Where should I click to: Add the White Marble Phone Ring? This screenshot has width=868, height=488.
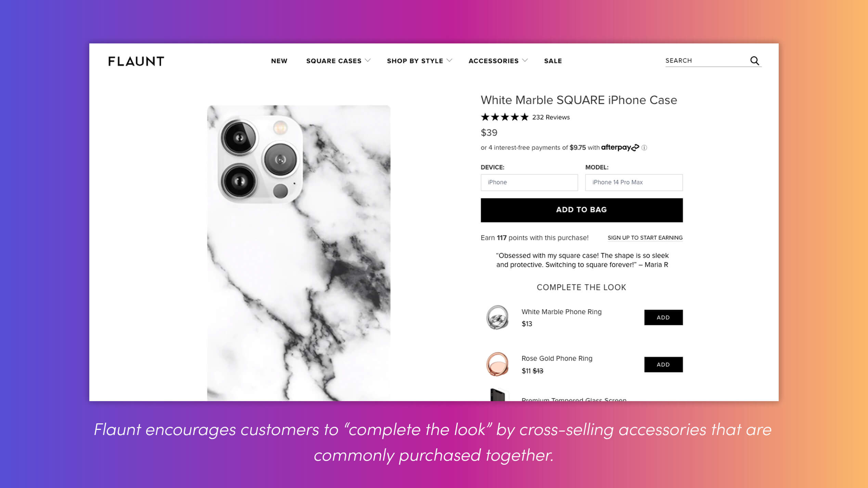point(663,317)
